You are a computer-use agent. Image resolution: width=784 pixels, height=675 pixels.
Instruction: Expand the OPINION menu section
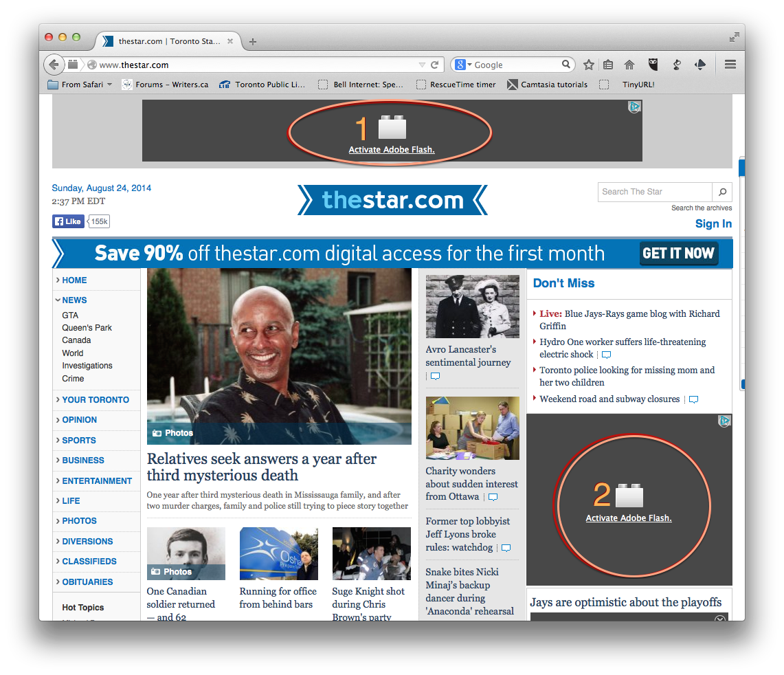coord(79,420)
